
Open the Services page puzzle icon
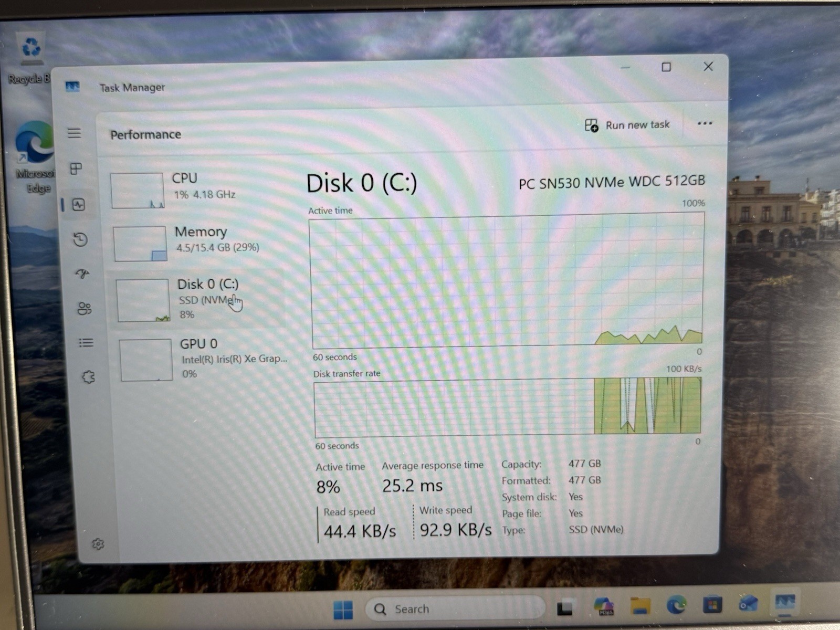click(x=88, y=377)
